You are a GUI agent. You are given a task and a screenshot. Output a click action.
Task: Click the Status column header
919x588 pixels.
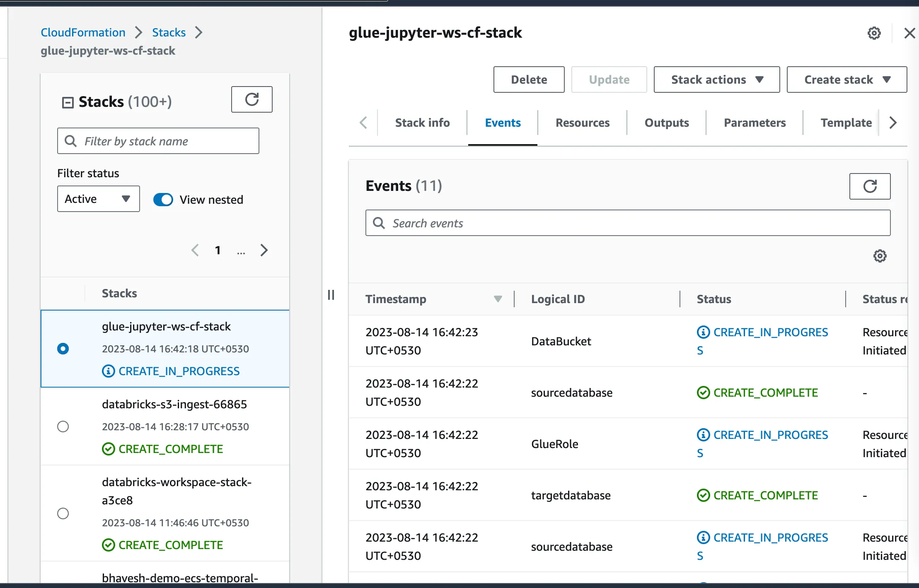click(x=714, y=299)
